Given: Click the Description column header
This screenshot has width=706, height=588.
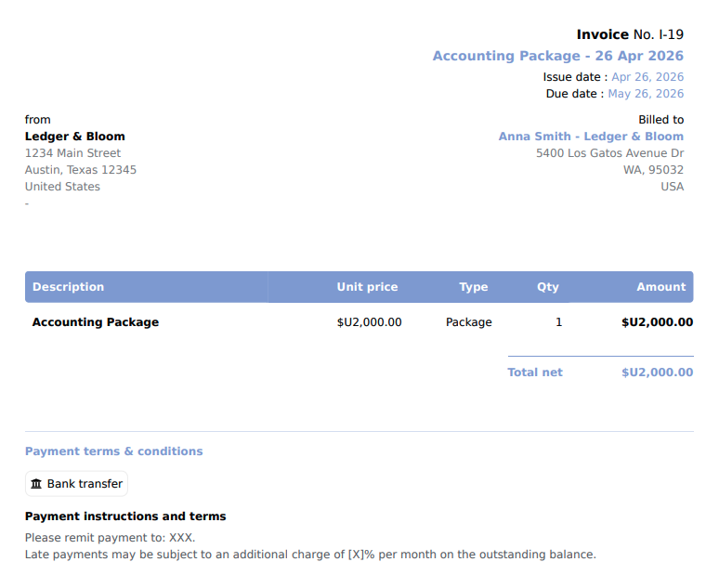Looking at the screenshot, I should (68, 287).
